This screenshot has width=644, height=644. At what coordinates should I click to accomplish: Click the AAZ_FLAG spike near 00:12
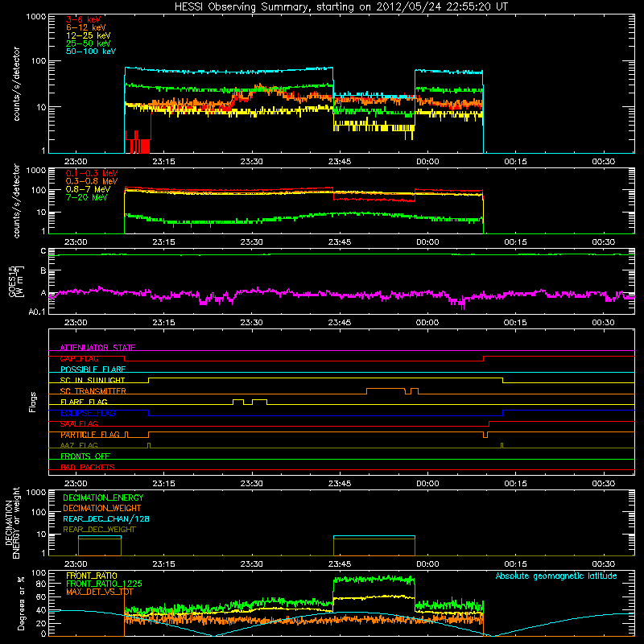point(502,445)
